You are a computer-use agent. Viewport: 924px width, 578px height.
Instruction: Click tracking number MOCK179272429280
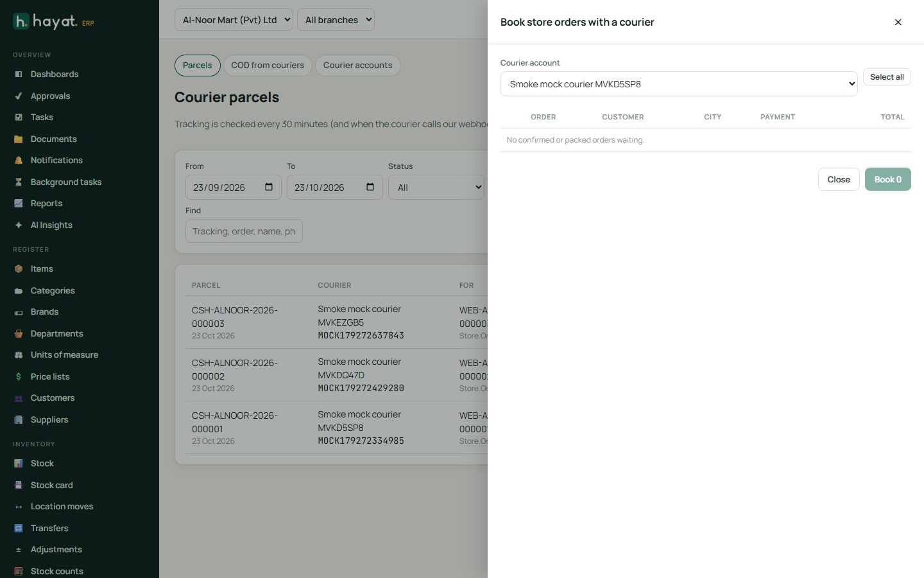point(361,389)
